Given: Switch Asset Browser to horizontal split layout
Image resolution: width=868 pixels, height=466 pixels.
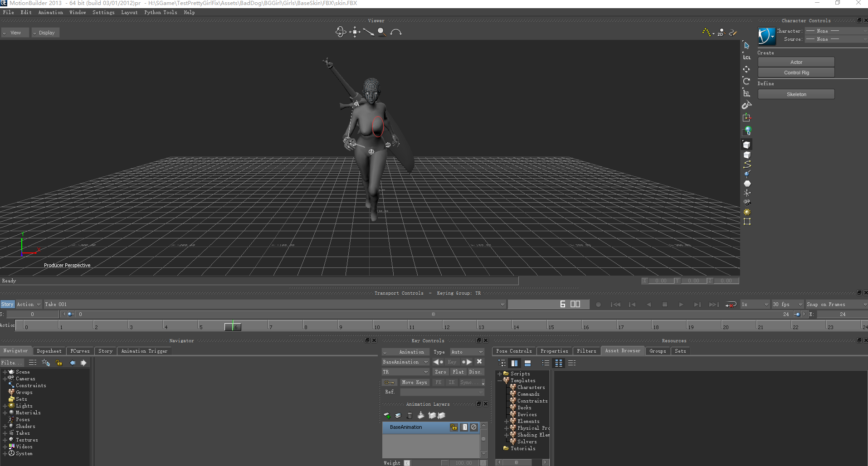Looking at the screenshot, I should click(527, 363).
